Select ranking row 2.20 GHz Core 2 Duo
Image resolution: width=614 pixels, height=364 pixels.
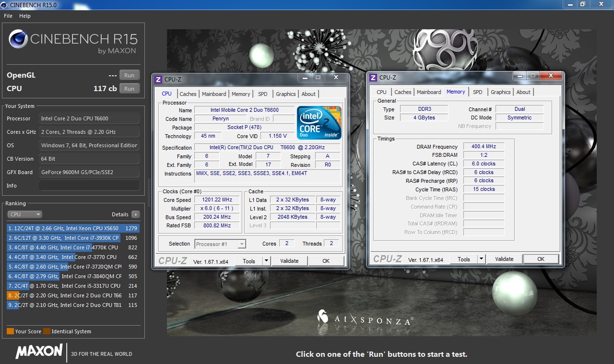(73, 295)
